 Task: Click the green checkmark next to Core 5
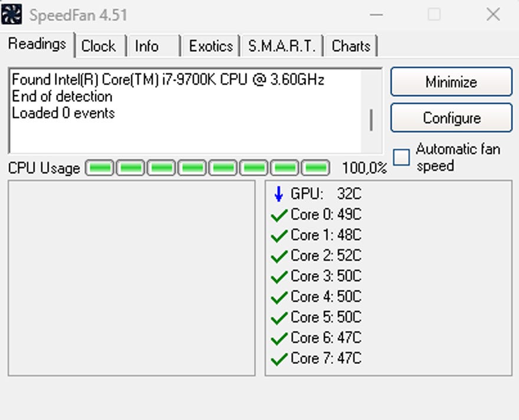[x=278, y=319]
